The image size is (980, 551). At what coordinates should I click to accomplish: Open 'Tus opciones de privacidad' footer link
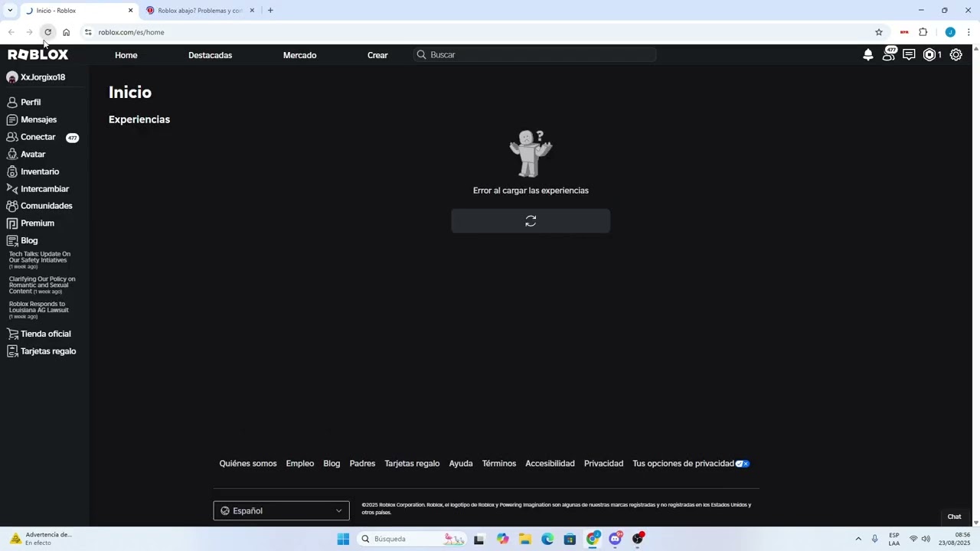pyautogui.click(x=691, y=464)
